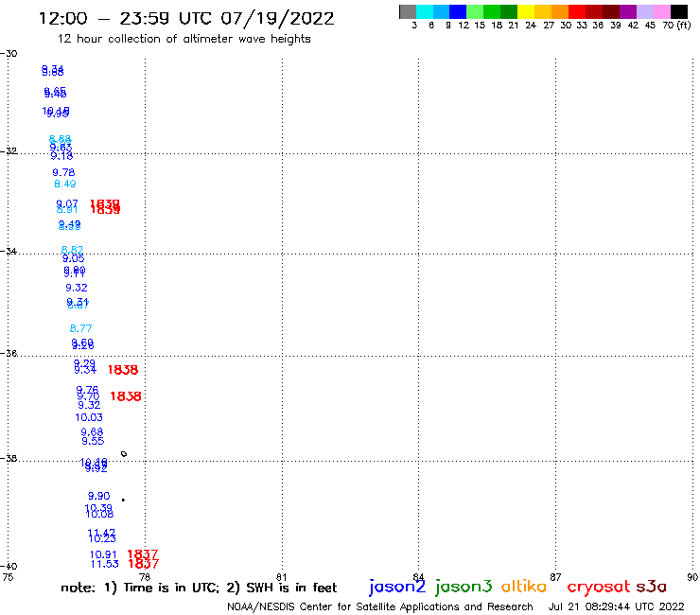Click the wave height value 11.53
This screenshot has height=615, width=700.
(x=104, y=564)
